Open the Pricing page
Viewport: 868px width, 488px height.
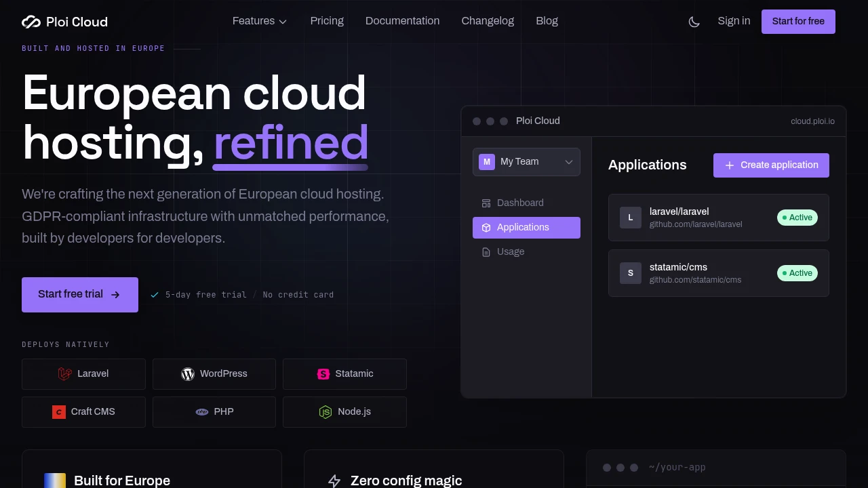click(327, 21)
